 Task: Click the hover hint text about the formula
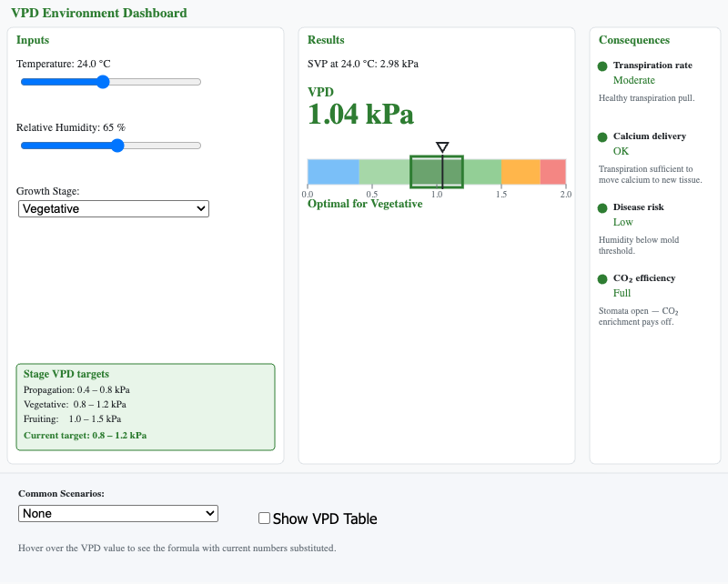click(x=177, y=549)
